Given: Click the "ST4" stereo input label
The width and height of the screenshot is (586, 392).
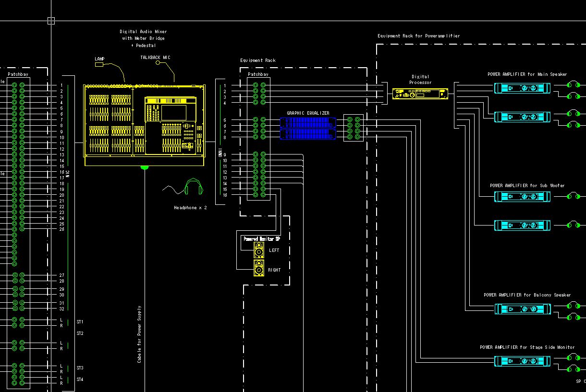Looking at the screenshot, I should (80, 380).
